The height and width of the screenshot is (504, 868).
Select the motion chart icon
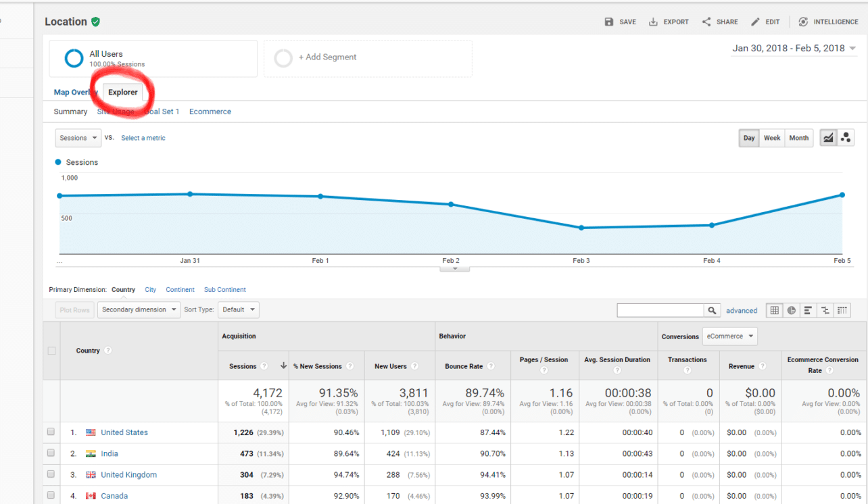click(845, 137)
